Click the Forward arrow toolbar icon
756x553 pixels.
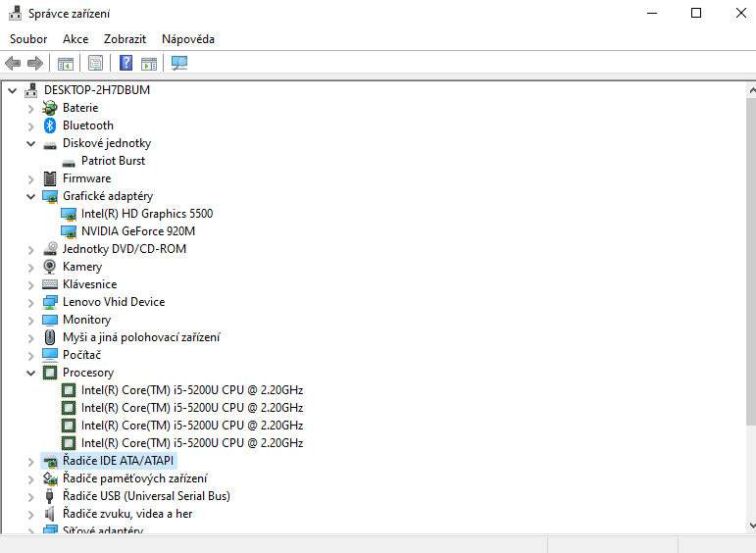(35, 63)
